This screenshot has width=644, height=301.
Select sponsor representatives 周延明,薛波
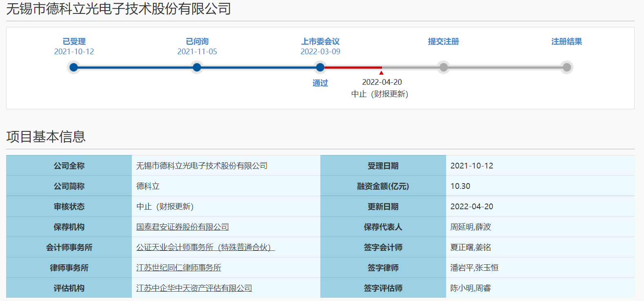(471, 227)
